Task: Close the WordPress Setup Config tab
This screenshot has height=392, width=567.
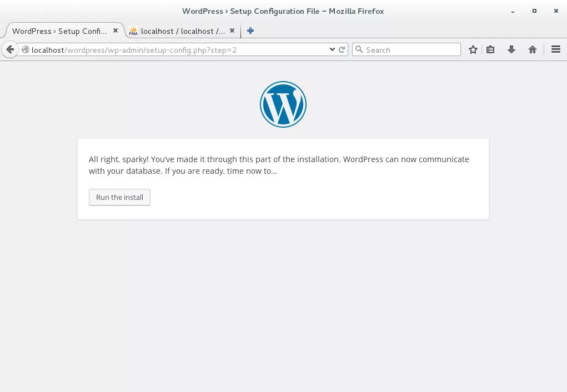Action: coord(116,31)
